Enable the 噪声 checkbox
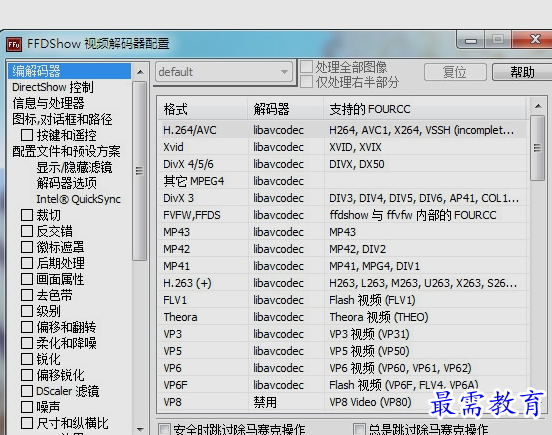Image resolution: width=552 pixels, height=435 pixels. 27,407
